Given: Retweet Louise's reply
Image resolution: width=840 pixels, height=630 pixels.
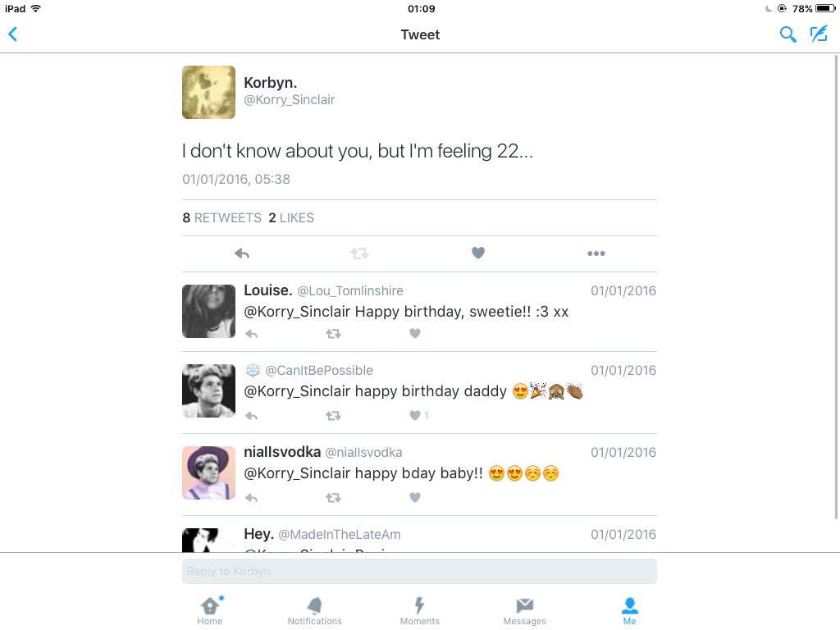Looking at the screenshot, I should tap(333, 334).
